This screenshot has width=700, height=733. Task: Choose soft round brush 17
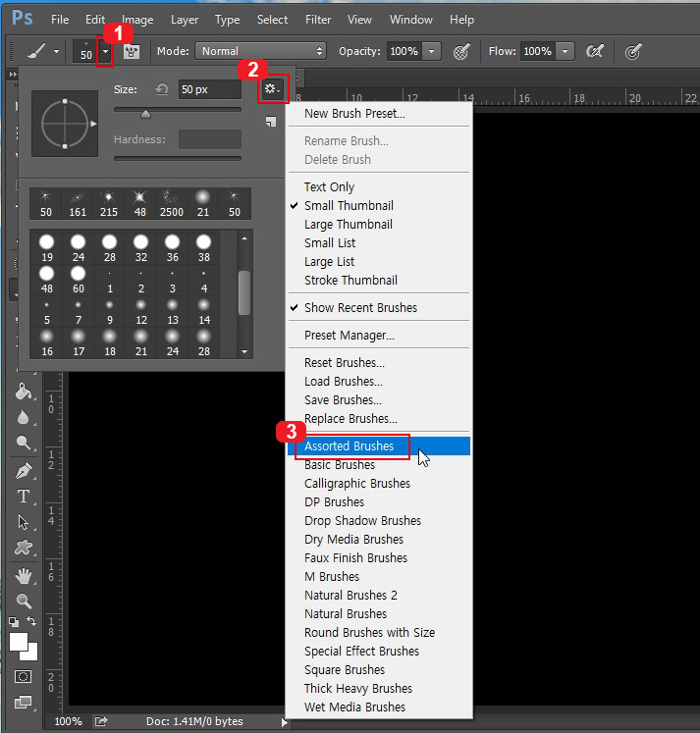pos(79,342)
